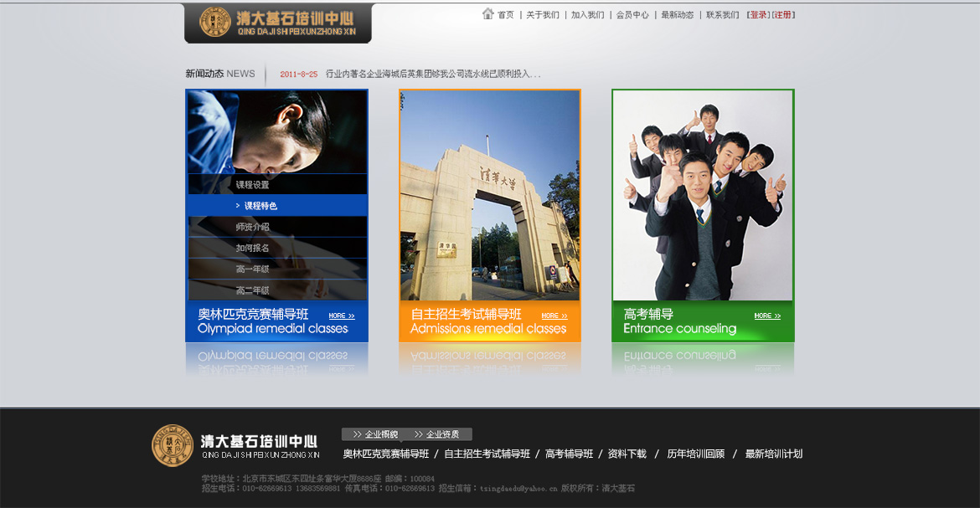Visit the 最新动态 nav item
Image resolution: width=980 pixels, height=508 pixels.
[678, 15]
